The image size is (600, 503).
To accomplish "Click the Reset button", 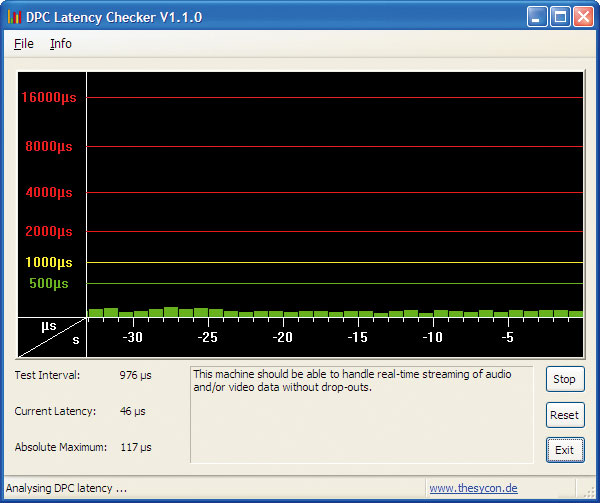I will click(x=565, y=415).
